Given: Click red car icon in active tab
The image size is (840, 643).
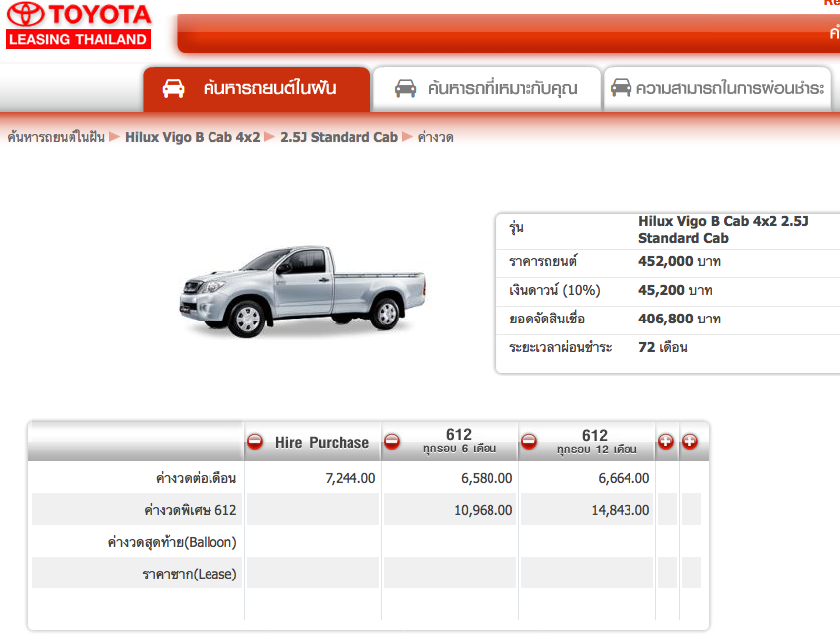Looking at the screenshot, I should 173,88.
